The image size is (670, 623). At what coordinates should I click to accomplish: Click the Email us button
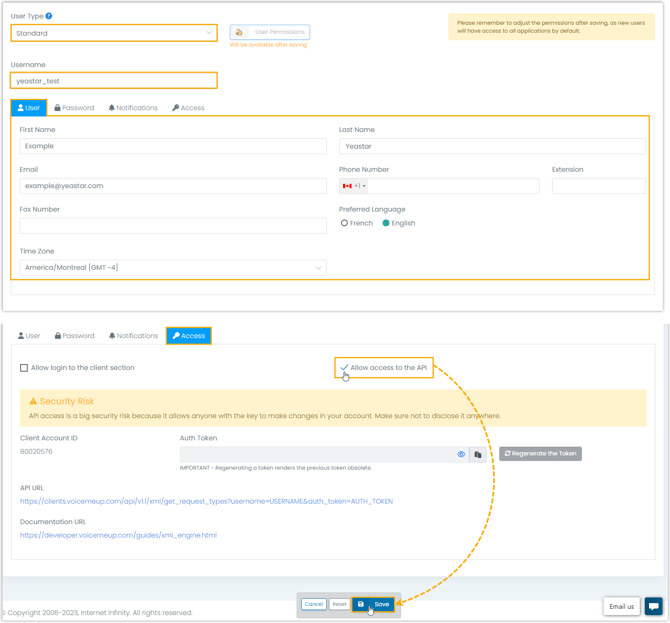click(621, 606)
